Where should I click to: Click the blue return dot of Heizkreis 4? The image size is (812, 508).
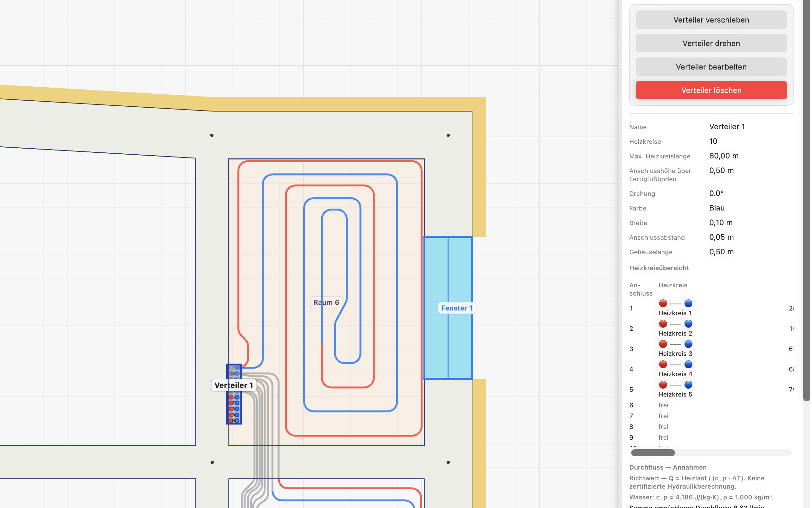(688, 364)
